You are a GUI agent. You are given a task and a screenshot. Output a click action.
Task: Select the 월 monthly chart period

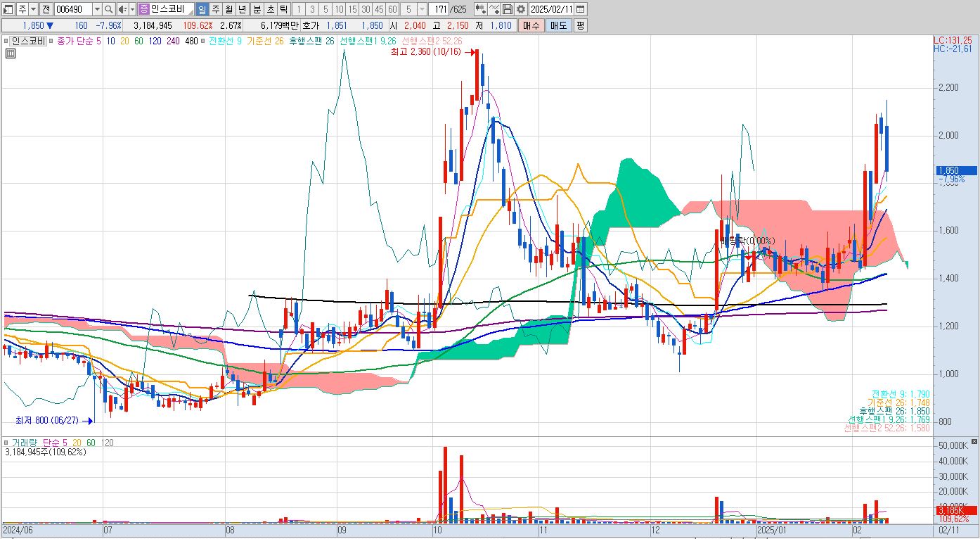click(x=228, y=9)
